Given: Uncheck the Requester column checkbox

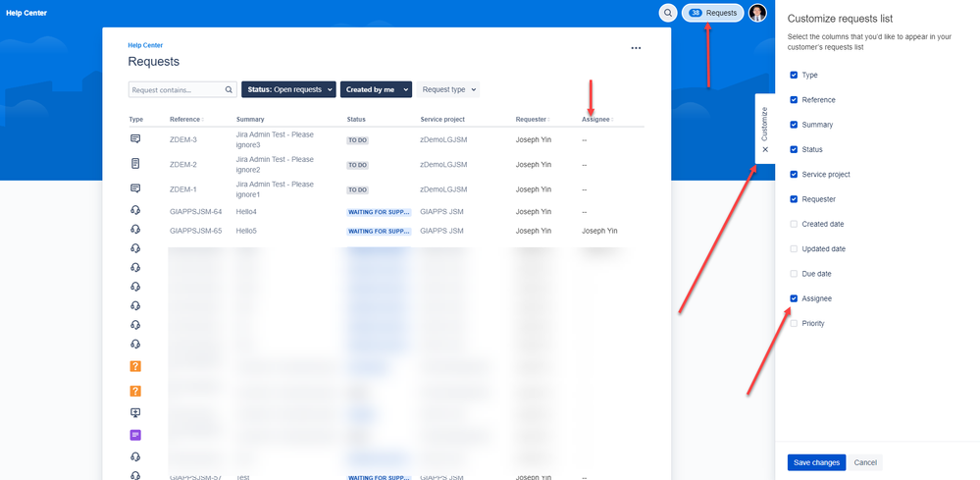Looking at the screenshot, I should coord(794,198).
